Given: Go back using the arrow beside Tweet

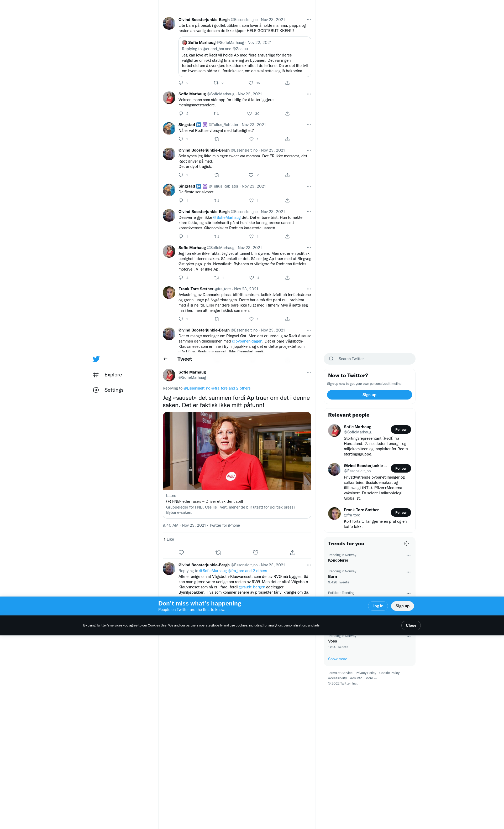Looking at the screenshot, I should [x=165, y=359].
